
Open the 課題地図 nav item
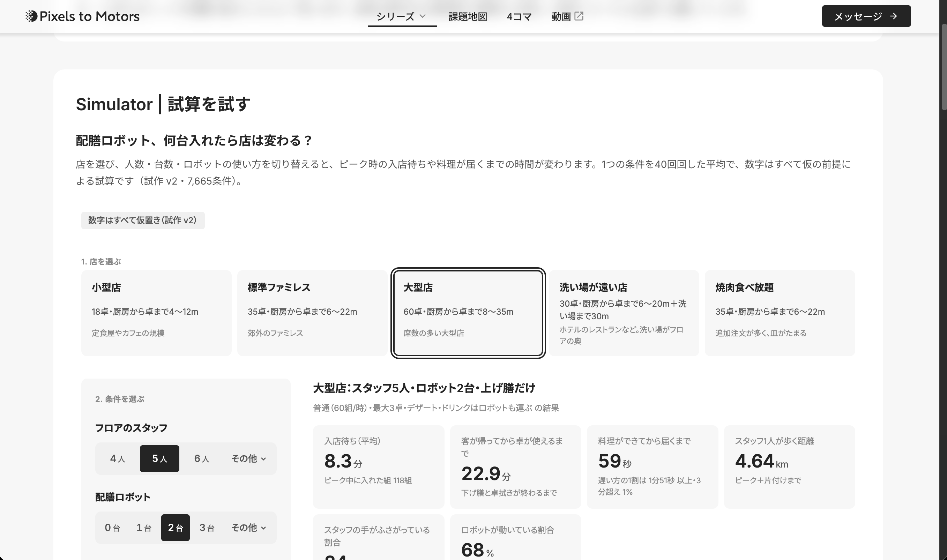pyautogui.click(x=468, y=16)
